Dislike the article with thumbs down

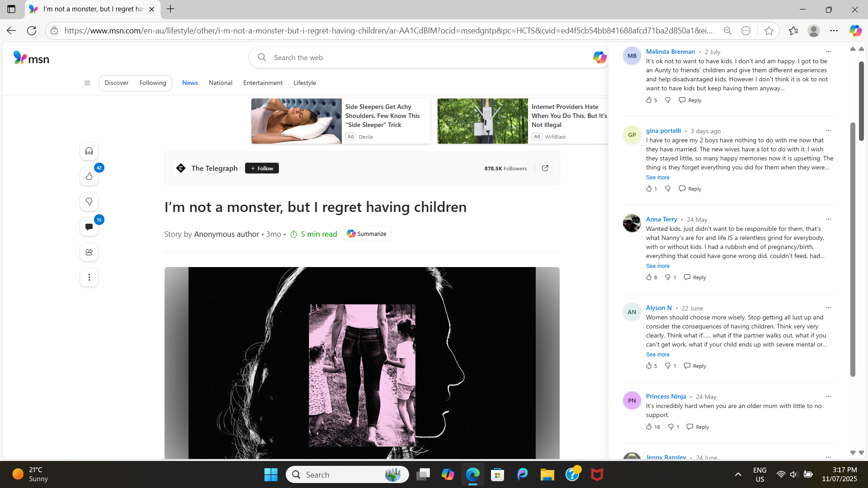pos(89,202)
